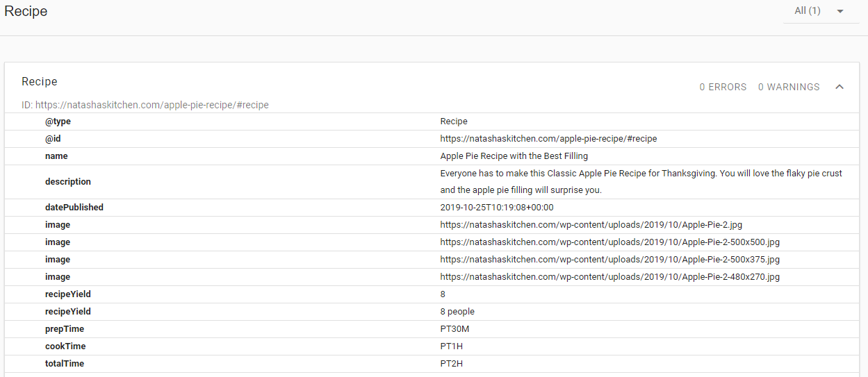Screen dimensions: 868x377
Task: Click the ID recipe URL line
Action: tap(145, 105)
